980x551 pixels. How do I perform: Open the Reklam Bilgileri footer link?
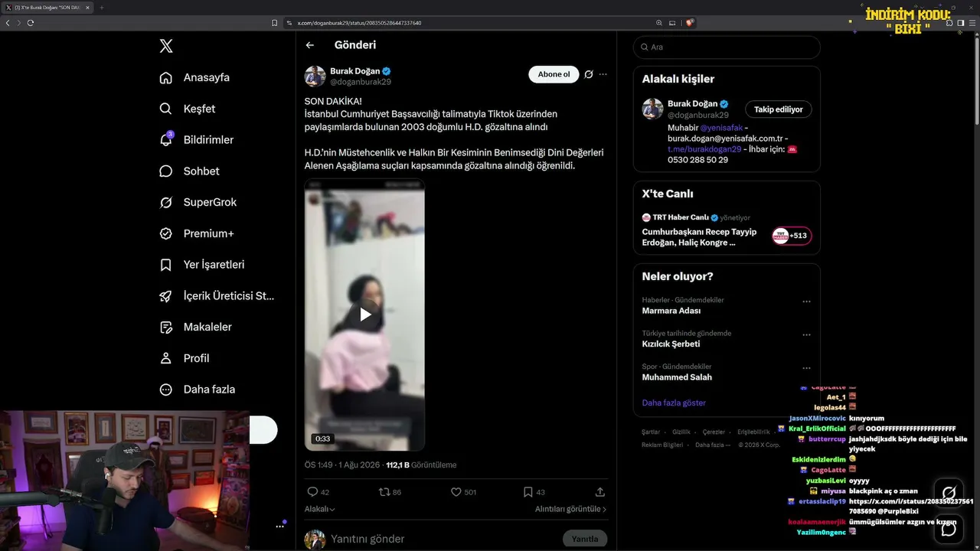(662, 445)
